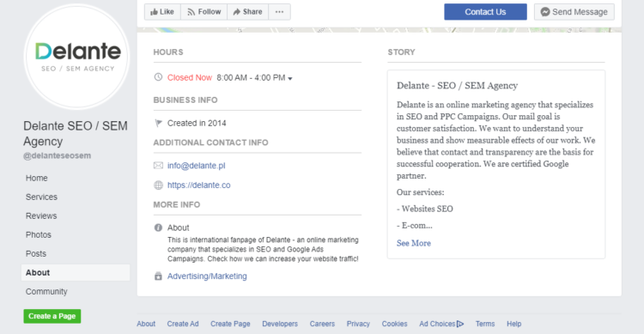The image size is (644, 334).
Task: Click the Ad Choices triangle icon
Action: pyautogui.click(x=460, y=324)
